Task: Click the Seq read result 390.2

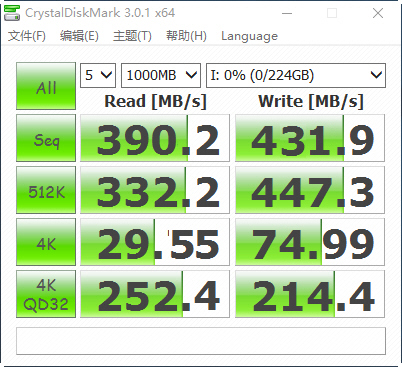Action: point(155,138)
